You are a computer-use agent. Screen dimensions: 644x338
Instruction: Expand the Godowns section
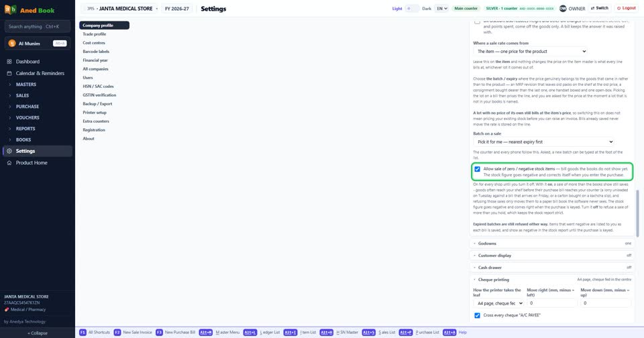click(551, 243)
